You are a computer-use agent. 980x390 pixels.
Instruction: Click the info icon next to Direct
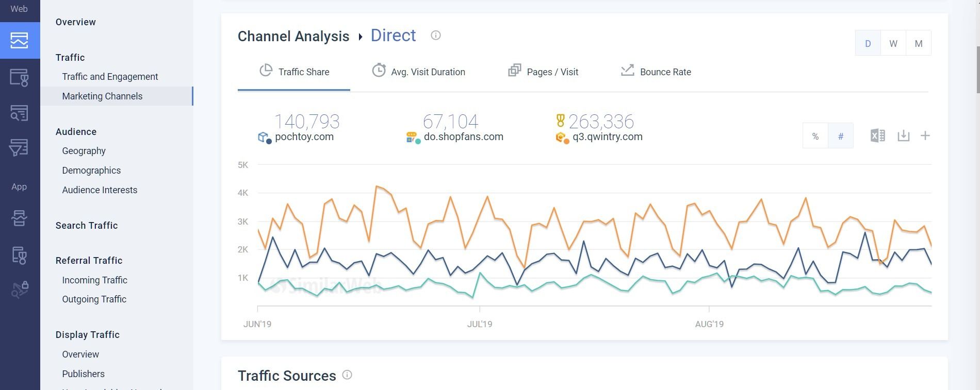436,35
